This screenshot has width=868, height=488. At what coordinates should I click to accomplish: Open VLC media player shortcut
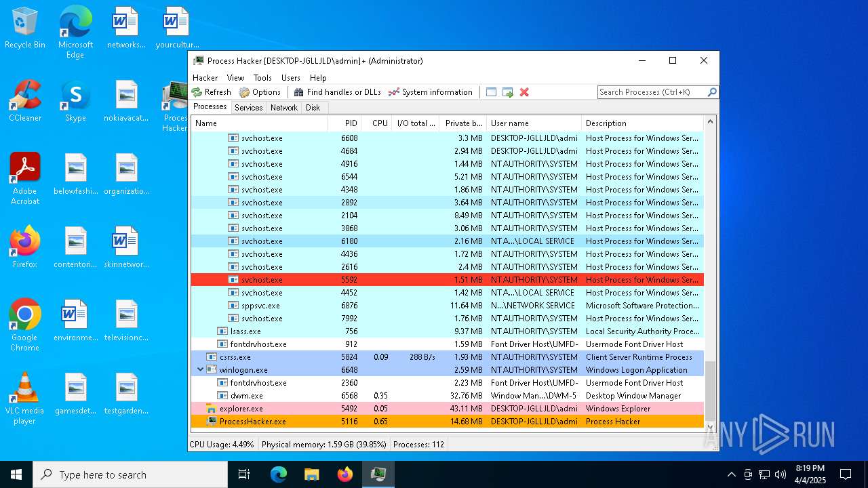(x=25, y=399)
